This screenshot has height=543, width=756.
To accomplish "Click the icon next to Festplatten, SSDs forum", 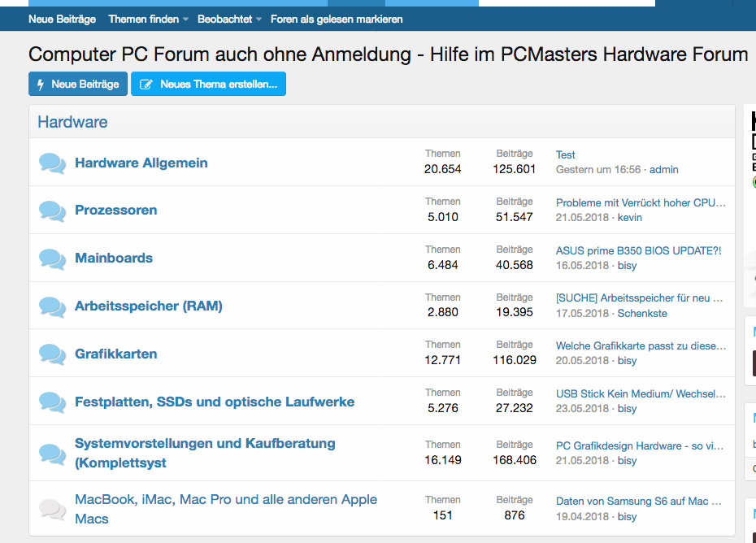I will tap(52, 402).
